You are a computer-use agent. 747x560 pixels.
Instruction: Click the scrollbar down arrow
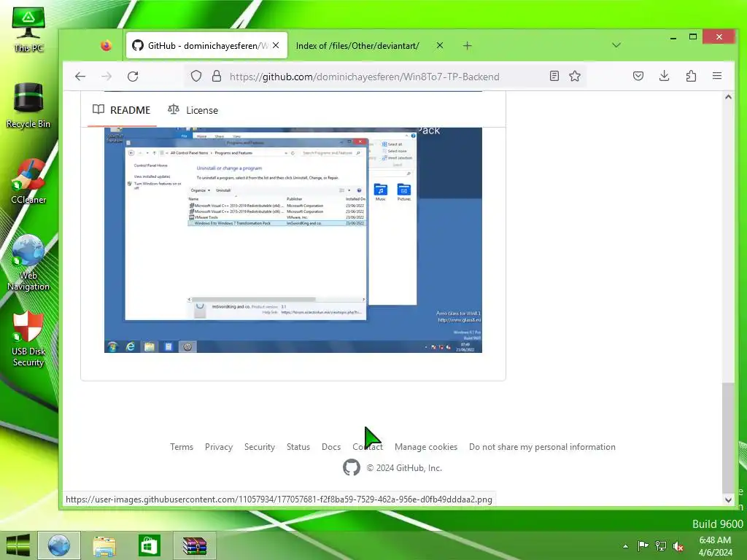728,499
